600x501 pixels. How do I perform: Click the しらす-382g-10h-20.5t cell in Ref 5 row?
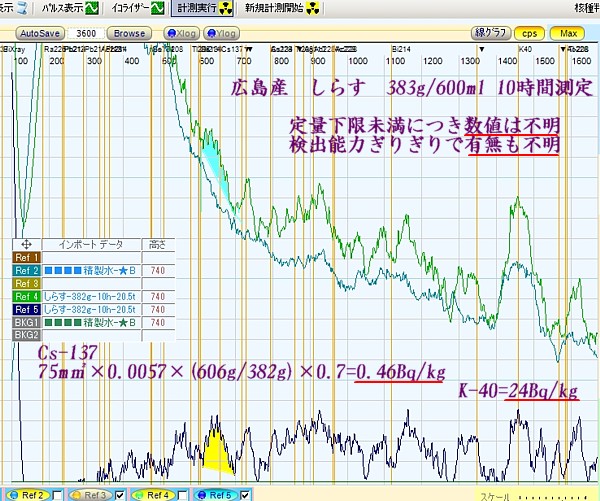[x=91, y=309]
